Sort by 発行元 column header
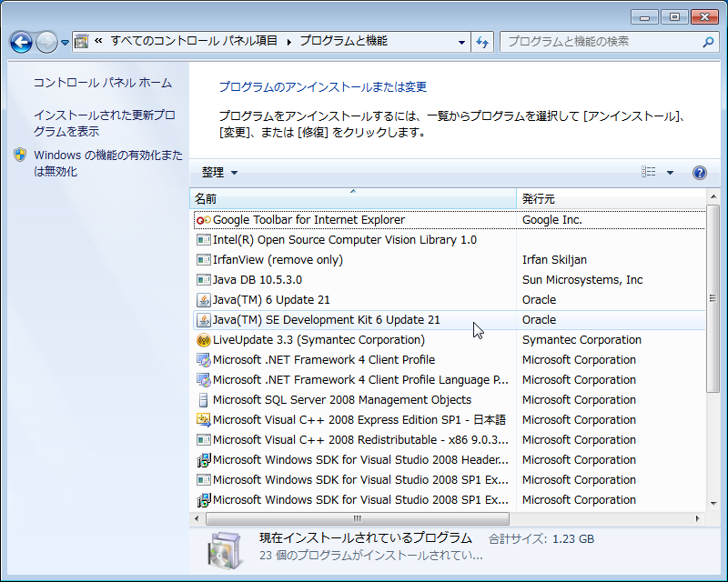Image resolution: width=728 pixels, height=582 pixels. [x=611, y=199]
